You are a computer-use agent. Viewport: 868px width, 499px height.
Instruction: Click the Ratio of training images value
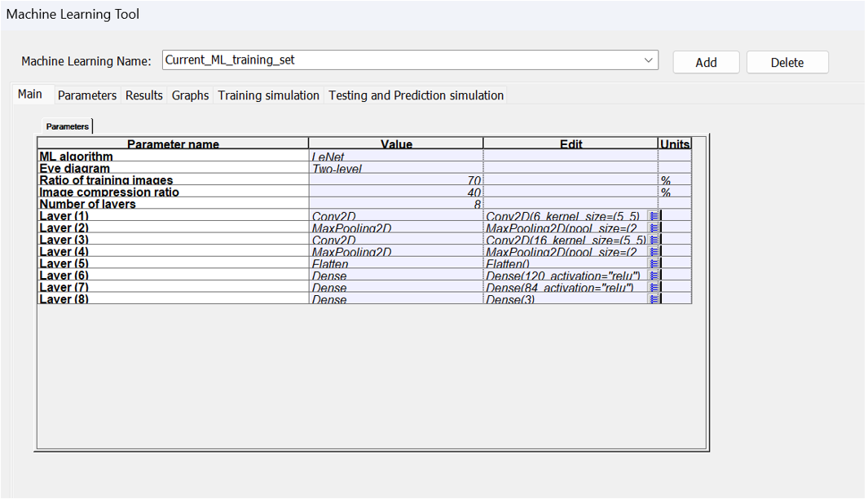click(395, 180)
